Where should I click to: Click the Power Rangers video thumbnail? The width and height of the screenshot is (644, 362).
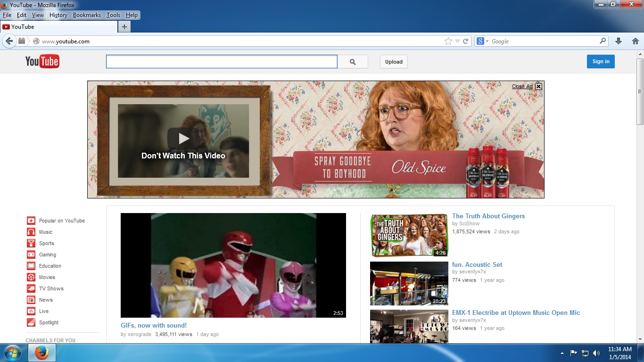tap(233, 265)
